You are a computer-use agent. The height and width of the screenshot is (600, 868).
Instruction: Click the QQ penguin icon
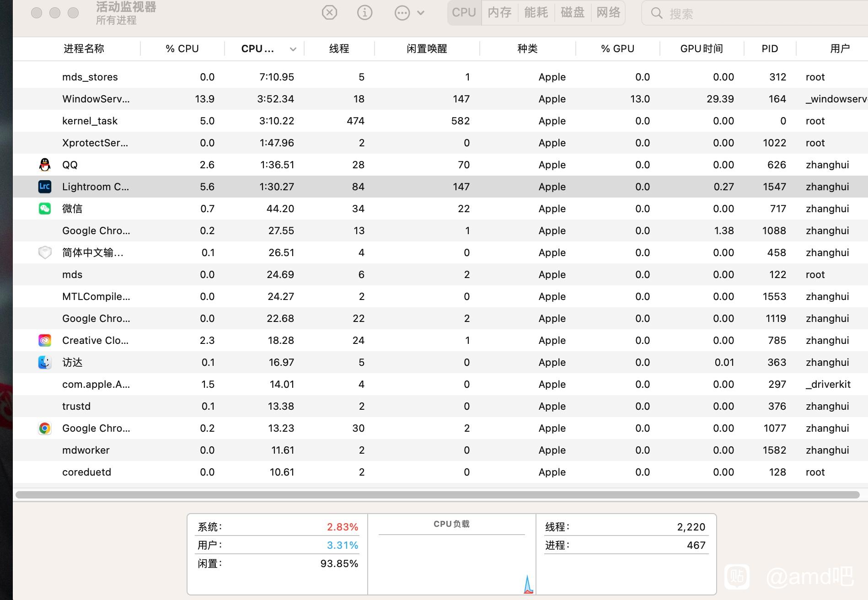pyautogui.click(x=45, y=165)
